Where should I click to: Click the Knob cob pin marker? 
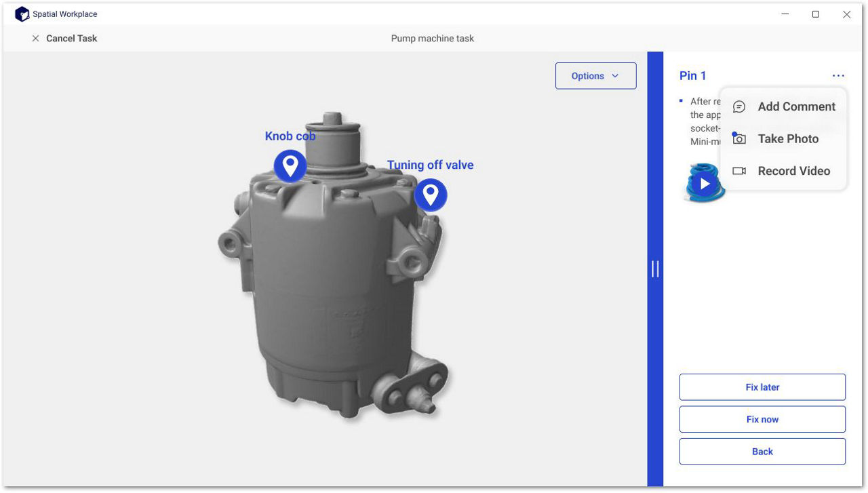[290, 165]
